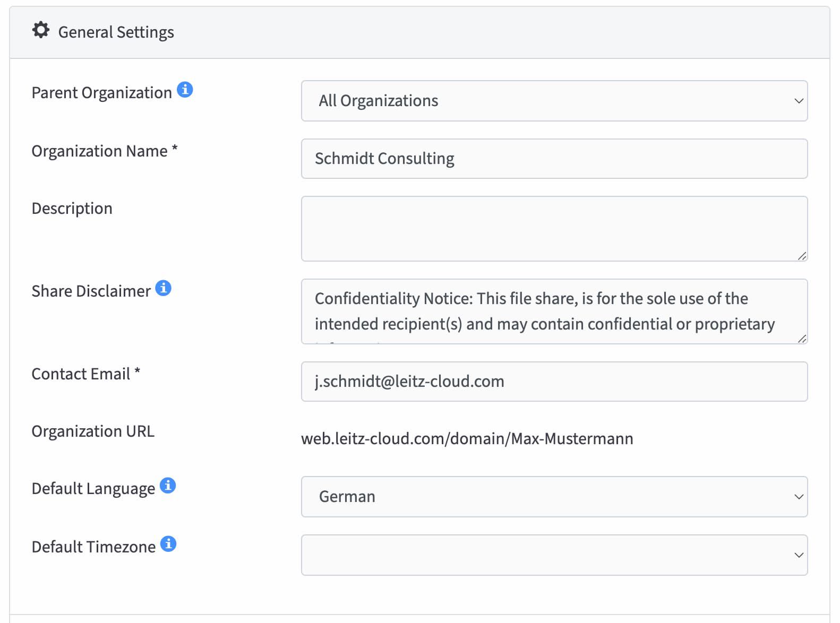Screen dimensions: 840x623
Task: Click the Organization Name label
Action: click(100, 151)
